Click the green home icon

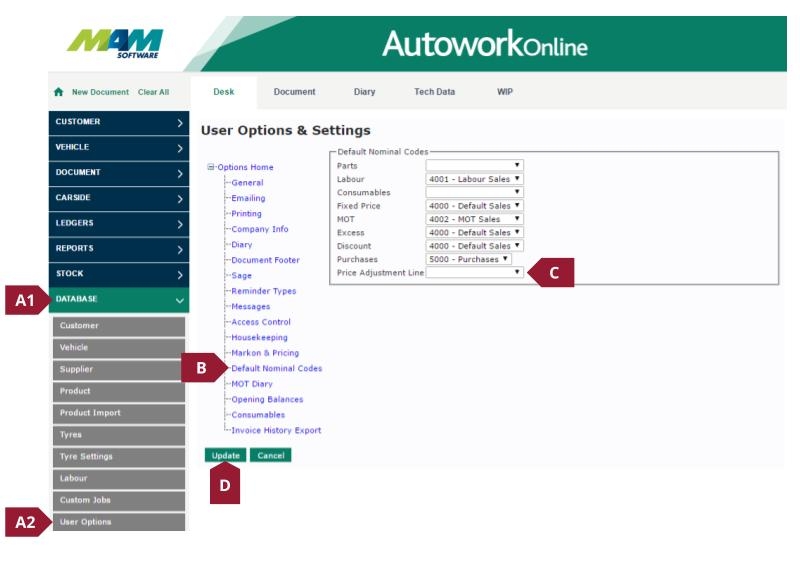(x=59, y=92)
